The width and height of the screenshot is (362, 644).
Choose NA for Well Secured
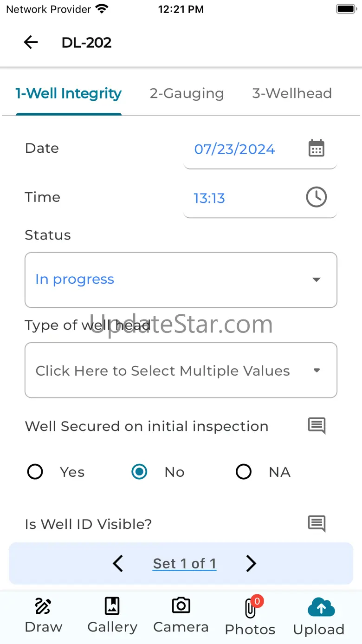244,472
